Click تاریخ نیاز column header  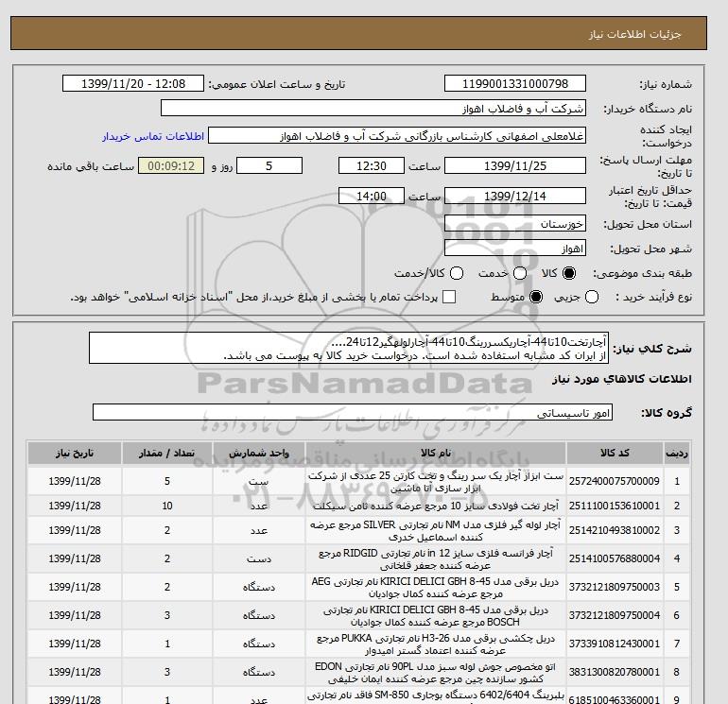click(75, 453)
